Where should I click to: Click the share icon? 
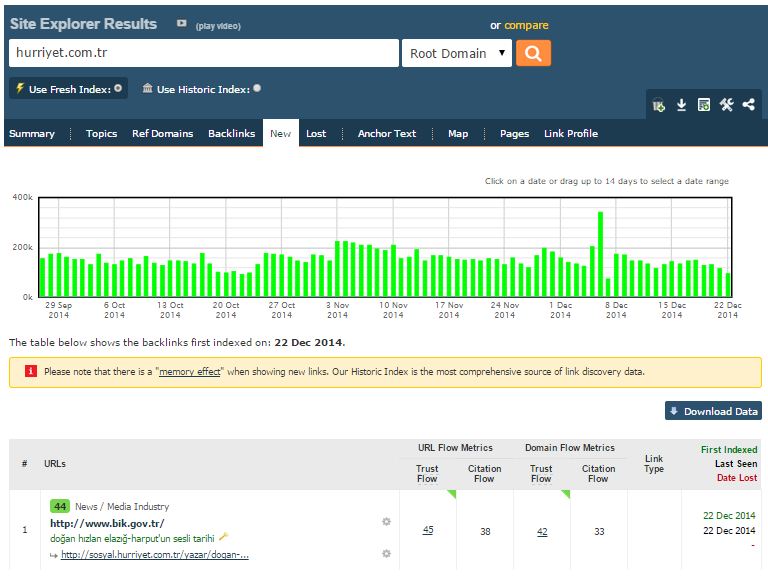[748, 104]
